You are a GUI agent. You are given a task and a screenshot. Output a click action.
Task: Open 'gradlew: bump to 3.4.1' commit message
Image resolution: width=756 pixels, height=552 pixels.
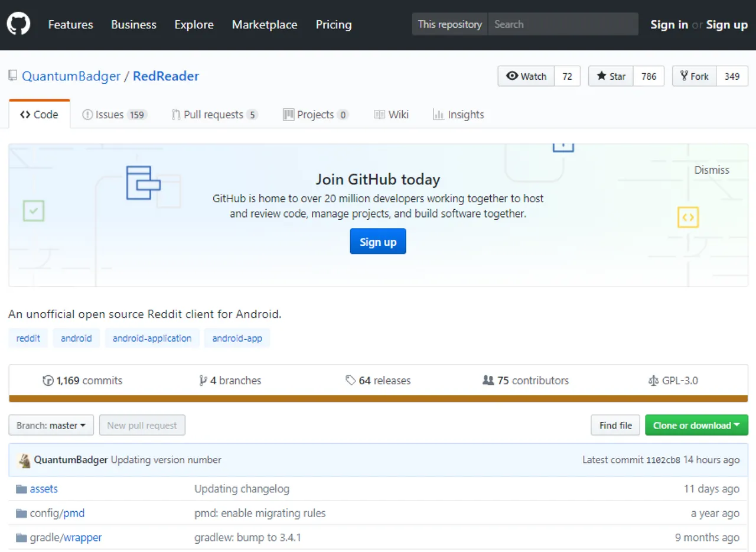tap(248, 538)
